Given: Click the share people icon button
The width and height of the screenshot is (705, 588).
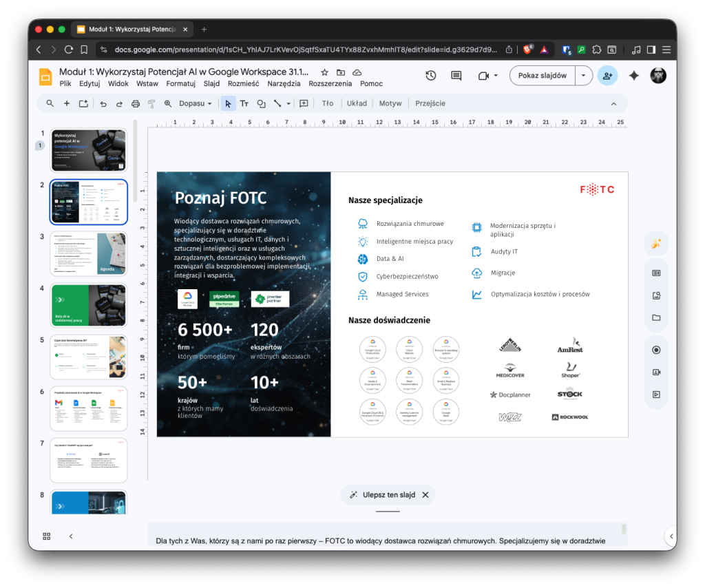Looking at the screenshot, I should point(607,76).
